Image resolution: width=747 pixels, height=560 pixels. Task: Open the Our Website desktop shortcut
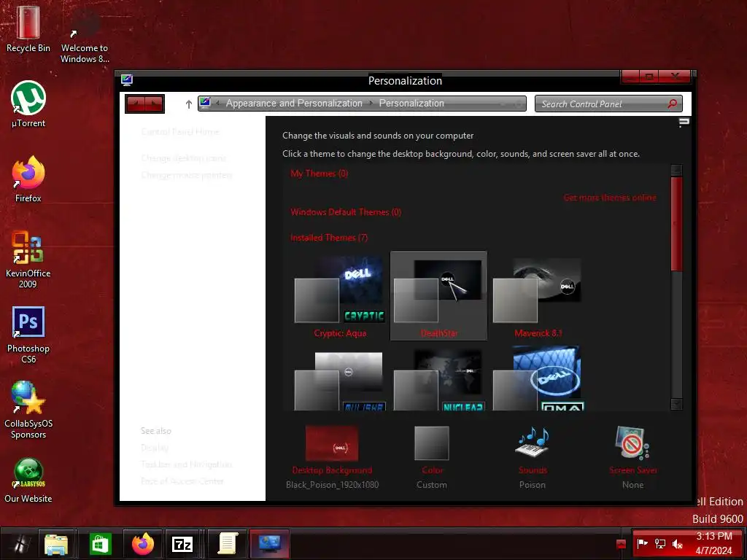(28, 481)
